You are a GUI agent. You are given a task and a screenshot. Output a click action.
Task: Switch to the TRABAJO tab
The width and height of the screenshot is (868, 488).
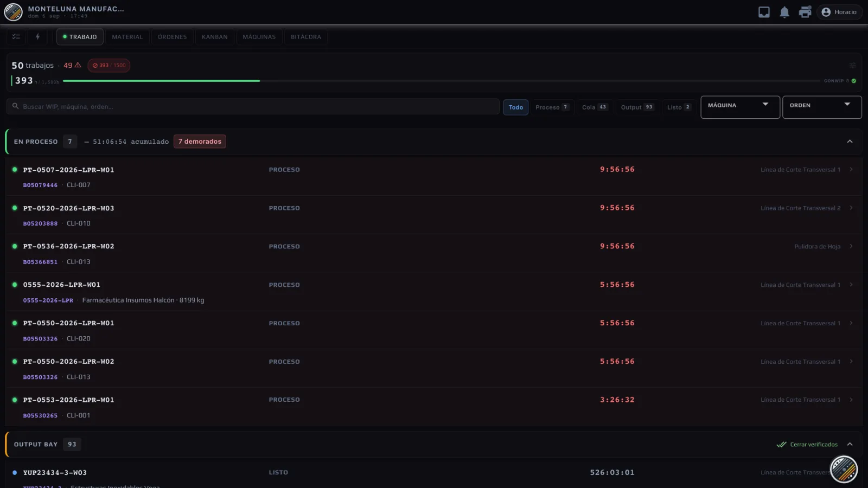click(x=80, y=37)
